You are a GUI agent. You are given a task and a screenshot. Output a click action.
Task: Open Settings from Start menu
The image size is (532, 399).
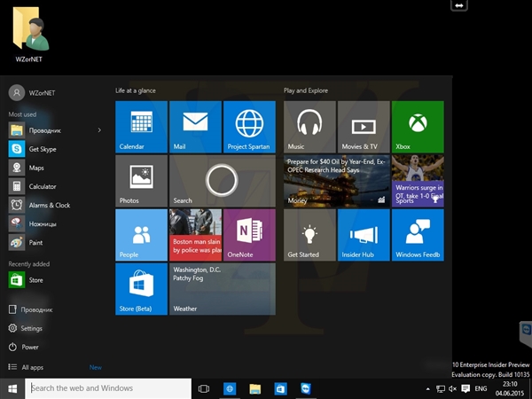point(31,328)
